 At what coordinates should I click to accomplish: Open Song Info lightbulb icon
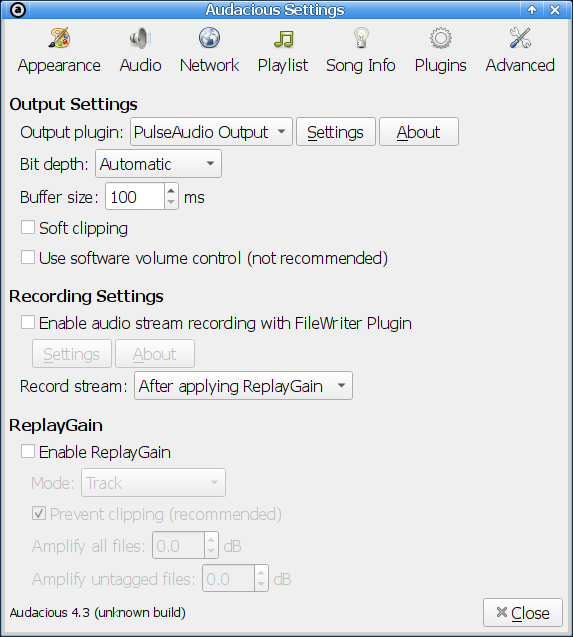tap(361, 38)
